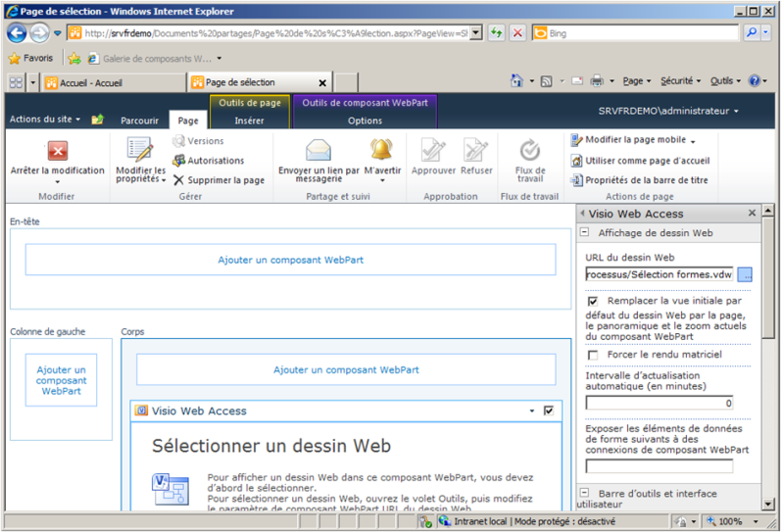Click the navigate up folder icon

[x=97, y=120]
